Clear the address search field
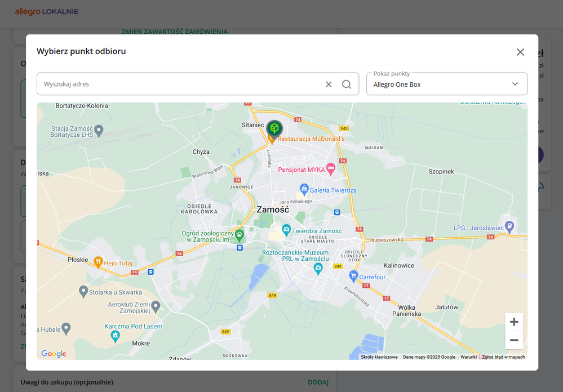 [329, 84]
